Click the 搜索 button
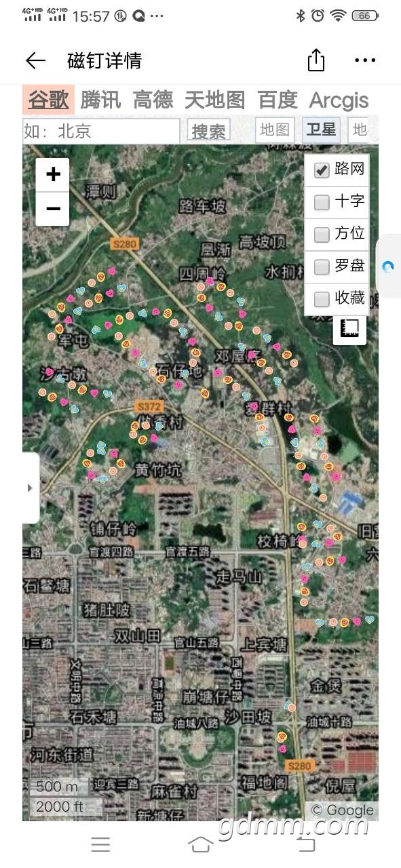This screenshot has height=868, width=401. tap(208, 131)
